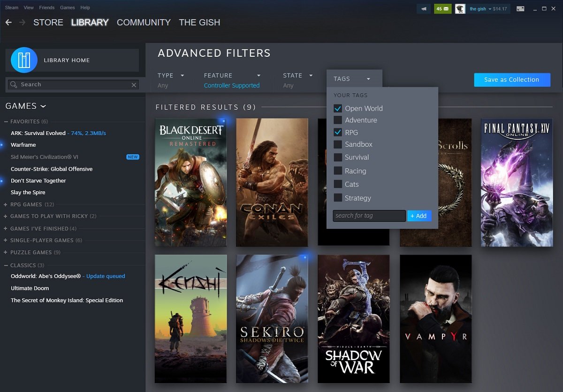Screen dimensions: 563x392
Task: Enable the Survival tag checkbox
Action: coord(337,158)
